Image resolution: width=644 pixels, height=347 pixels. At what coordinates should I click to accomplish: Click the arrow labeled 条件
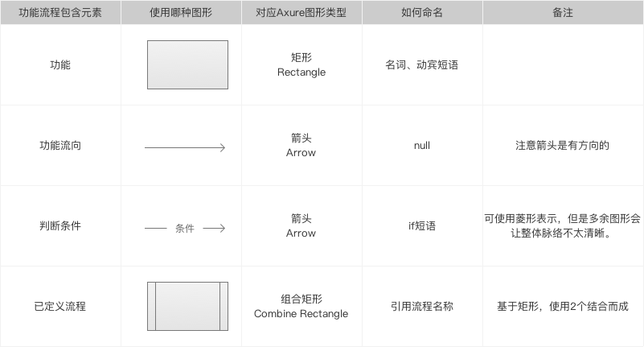point(185,228)
